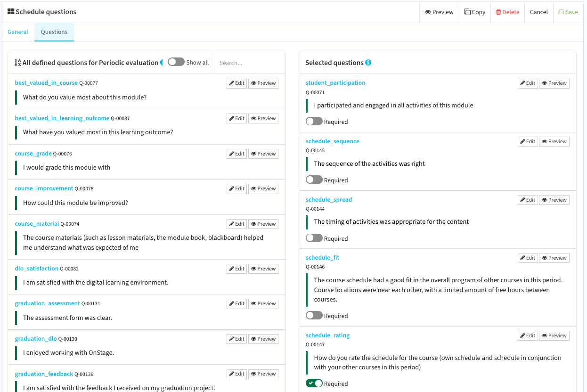Open the course_material link

pos(37,224)
